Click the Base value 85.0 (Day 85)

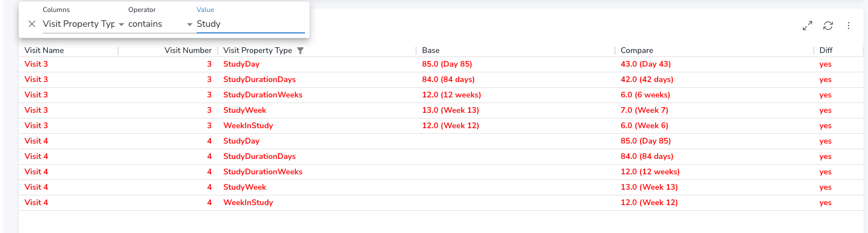(x=447, y=64)
